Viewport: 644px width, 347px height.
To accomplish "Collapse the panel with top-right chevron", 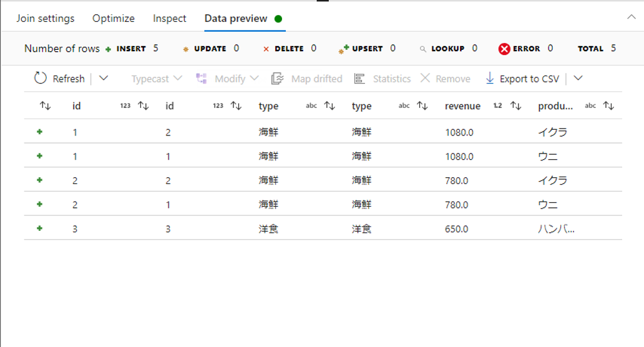I will click(632, 17).
